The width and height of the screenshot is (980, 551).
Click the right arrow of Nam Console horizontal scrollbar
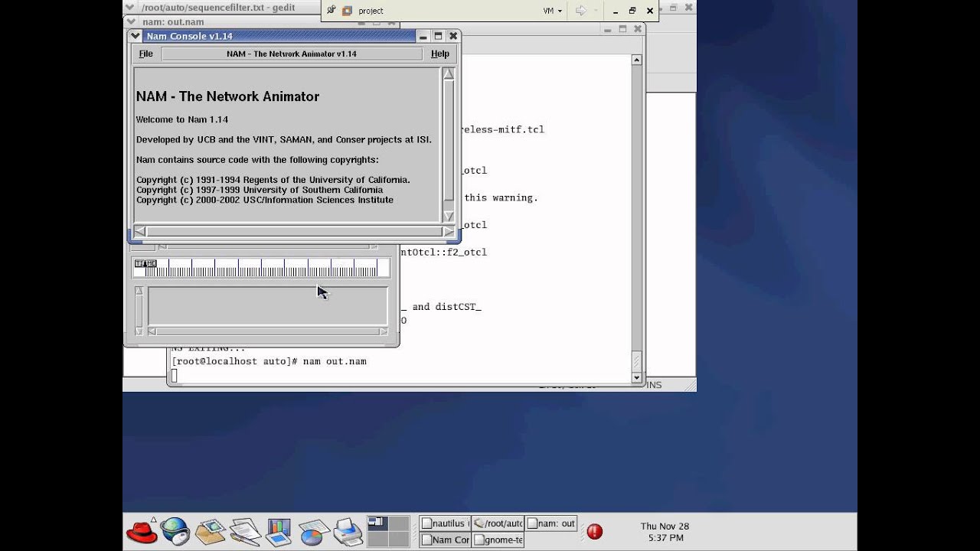(449, 231)
